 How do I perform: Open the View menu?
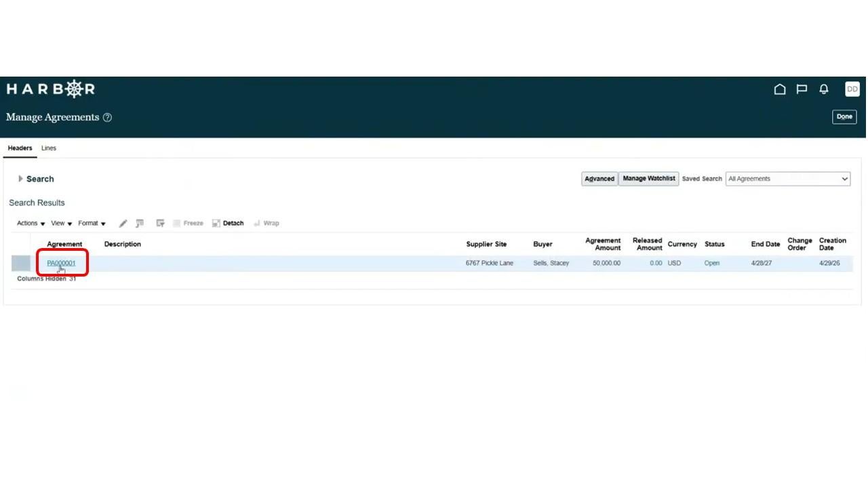(62, 223)
